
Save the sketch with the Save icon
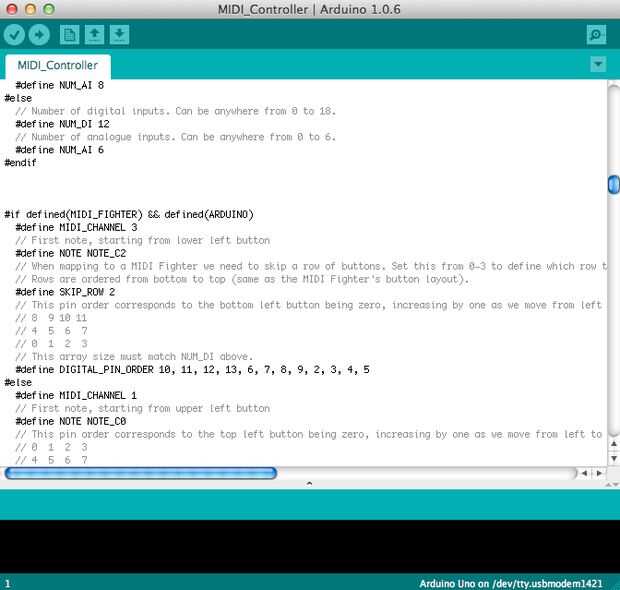tap(119, 35)
